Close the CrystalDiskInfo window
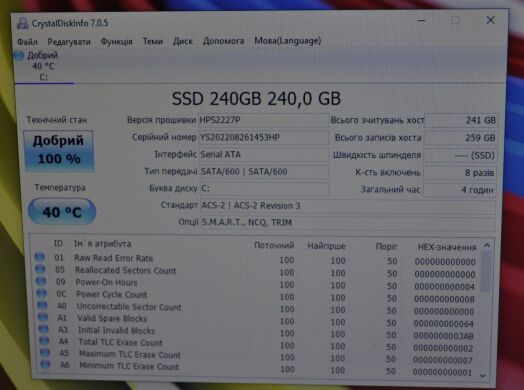 (490, 20)
